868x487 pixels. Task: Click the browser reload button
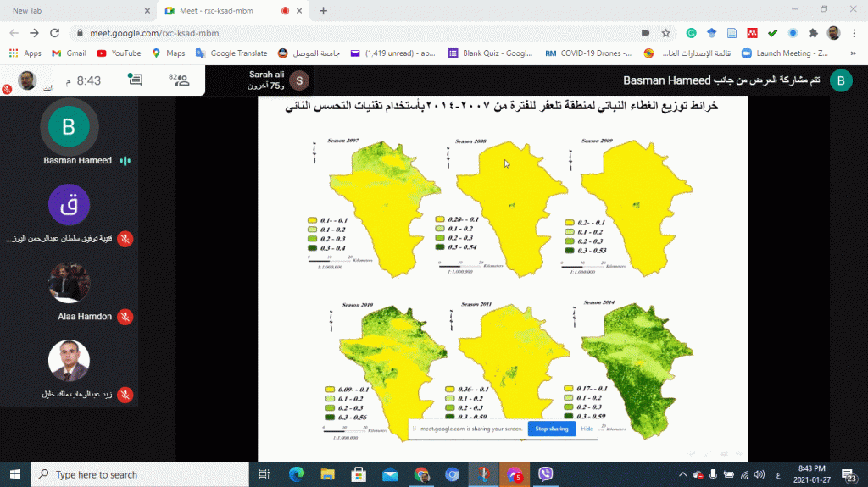54,33
